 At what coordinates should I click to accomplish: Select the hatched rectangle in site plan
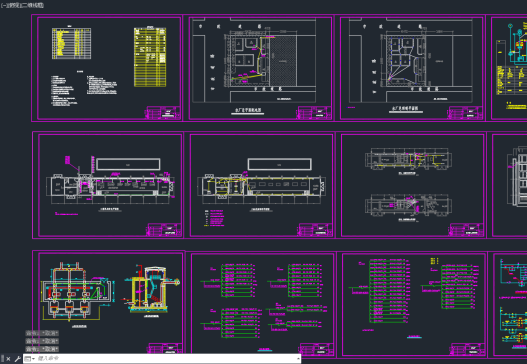[283, 61]
